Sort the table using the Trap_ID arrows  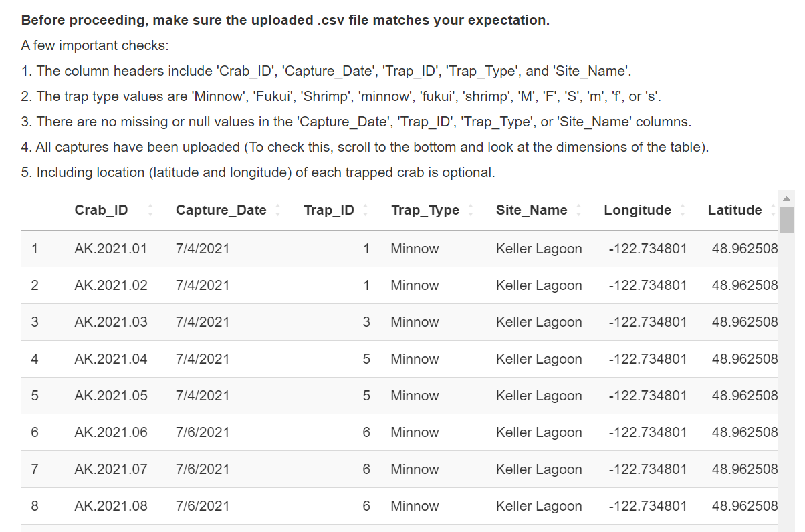point(365,210)
